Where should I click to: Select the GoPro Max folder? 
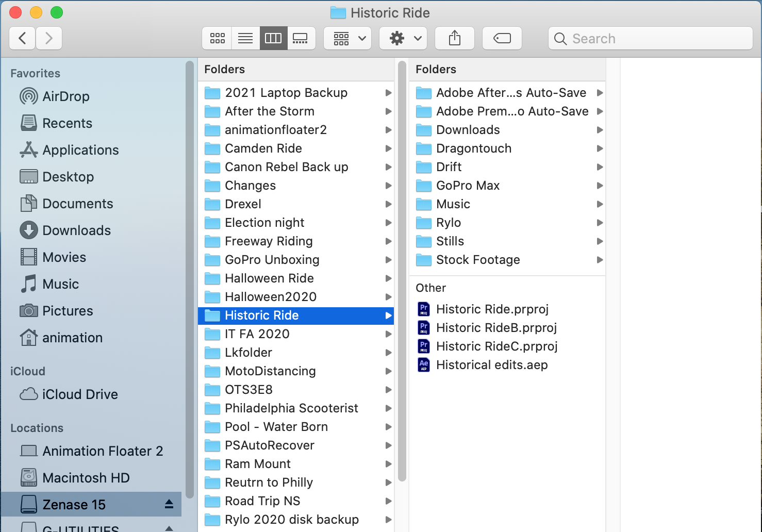point(468,186)
